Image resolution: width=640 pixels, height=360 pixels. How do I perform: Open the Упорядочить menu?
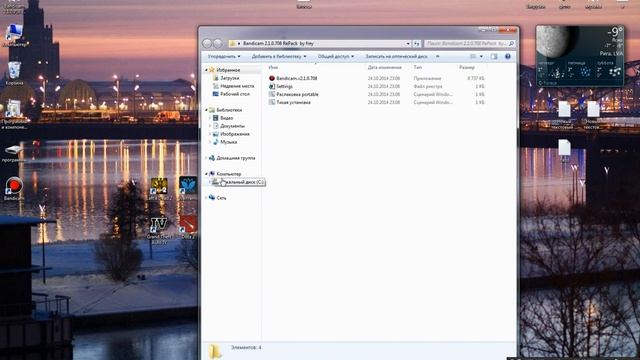click(x=224, y=56)
